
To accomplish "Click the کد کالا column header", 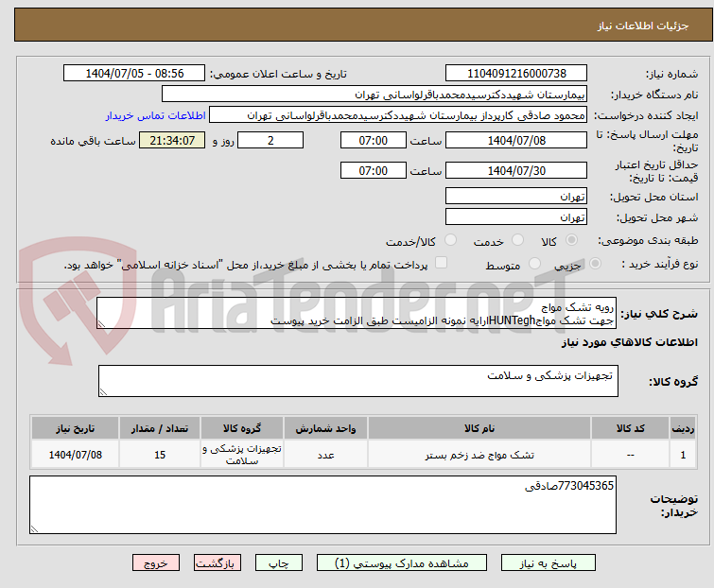I will click(630, 428).
